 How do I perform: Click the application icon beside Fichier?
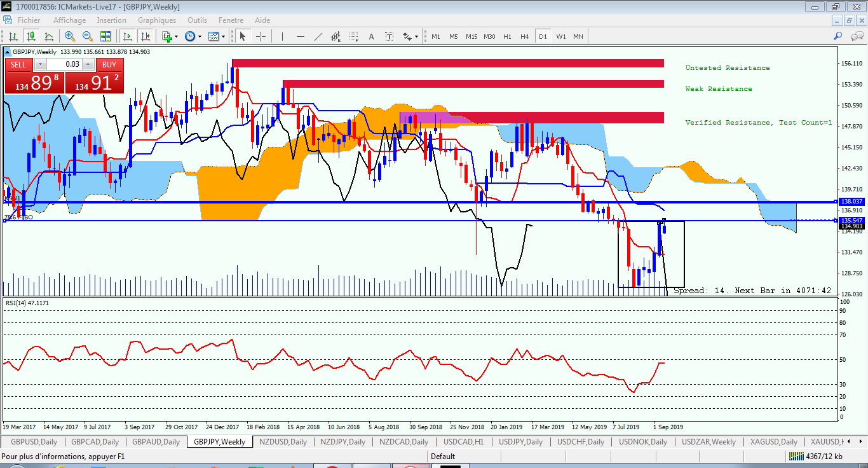coord(9,20)
